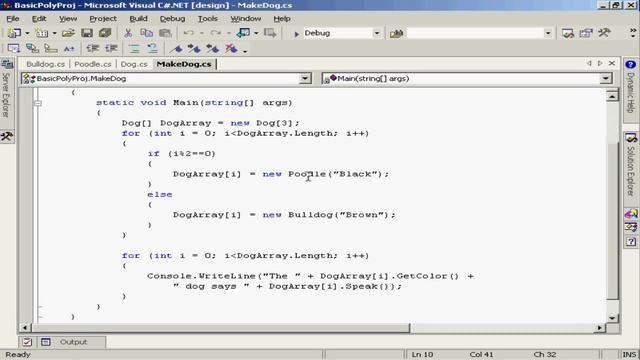
Task: Comment out the selected lines icon
Action: 134,49
